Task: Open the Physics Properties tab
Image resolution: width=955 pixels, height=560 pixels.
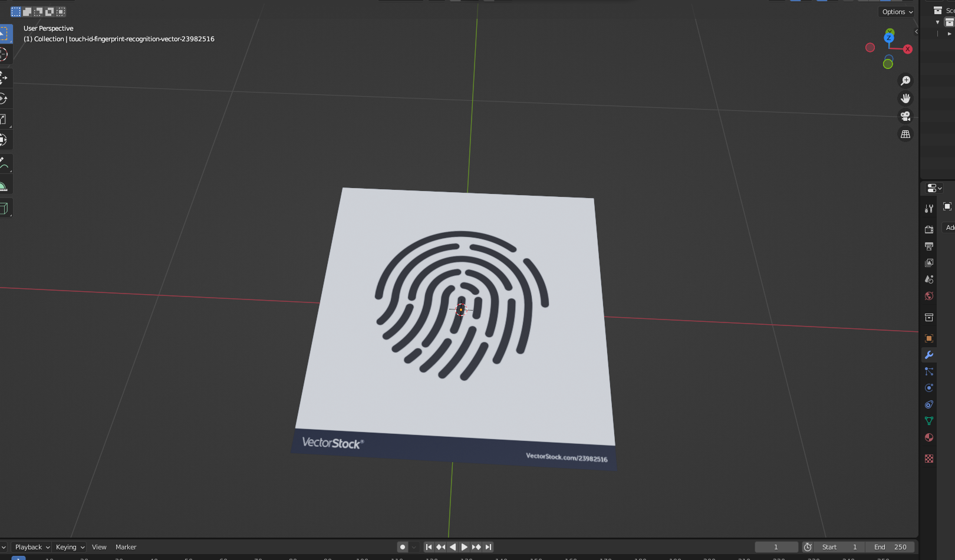Action: 929,388
